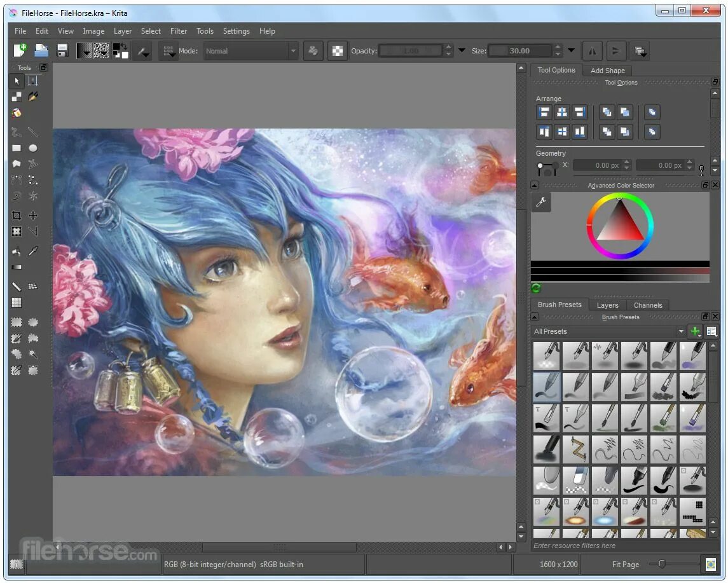Toggle the geometry aspect ratio lock
Screen dimensions: 728x583
[701, 169]
